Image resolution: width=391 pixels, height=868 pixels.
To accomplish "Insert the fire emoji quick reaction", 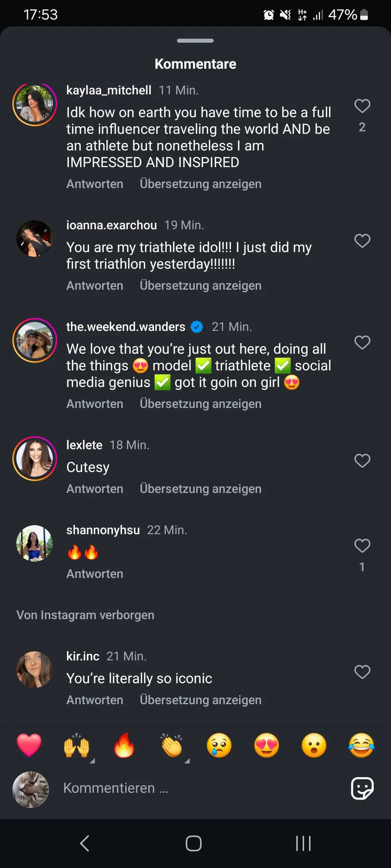I will tap(124, 745).
